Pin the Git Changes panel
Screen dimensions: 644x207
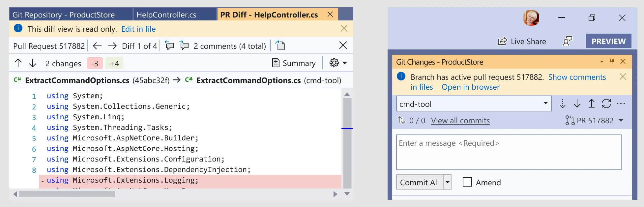click(612, 61)
